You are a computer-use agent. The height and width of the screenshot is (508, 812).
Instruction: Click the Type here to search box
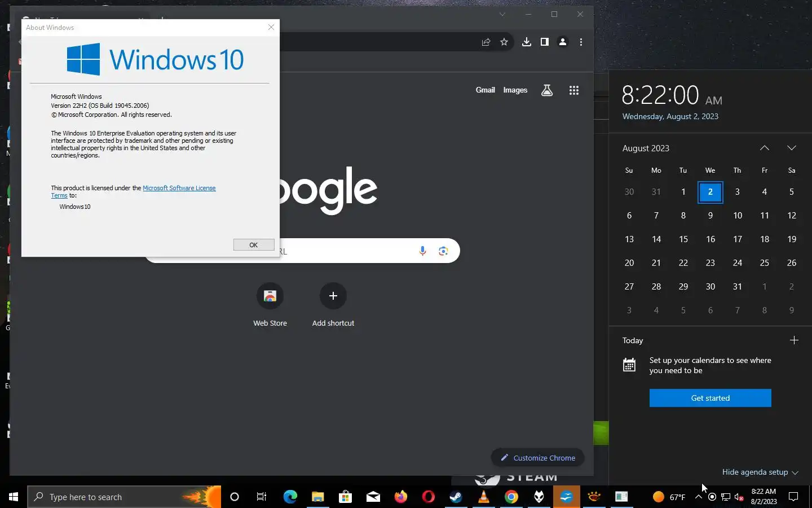pos(124,497)
